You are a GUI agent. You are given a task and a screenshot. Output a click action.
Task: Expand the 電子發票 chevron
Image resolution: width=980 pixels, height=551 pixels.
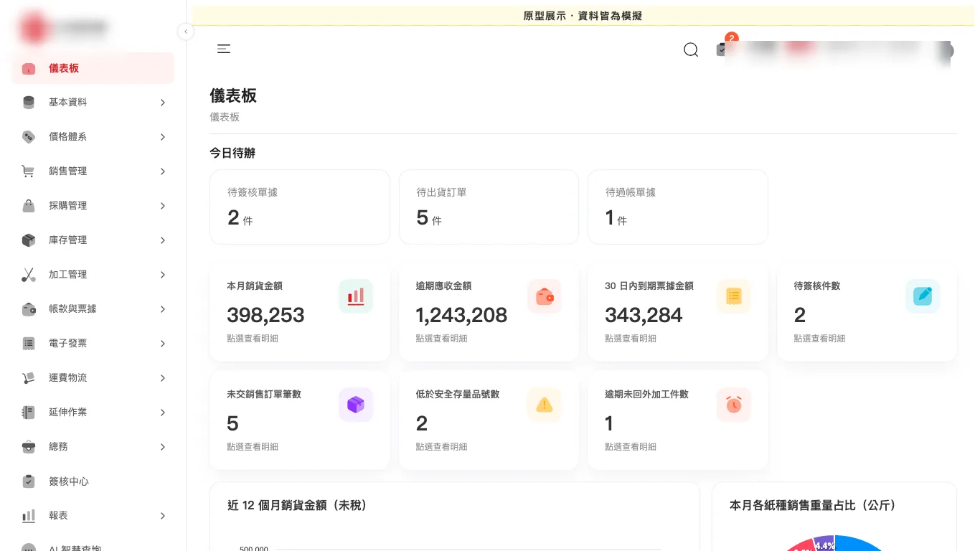pos(163,344)
